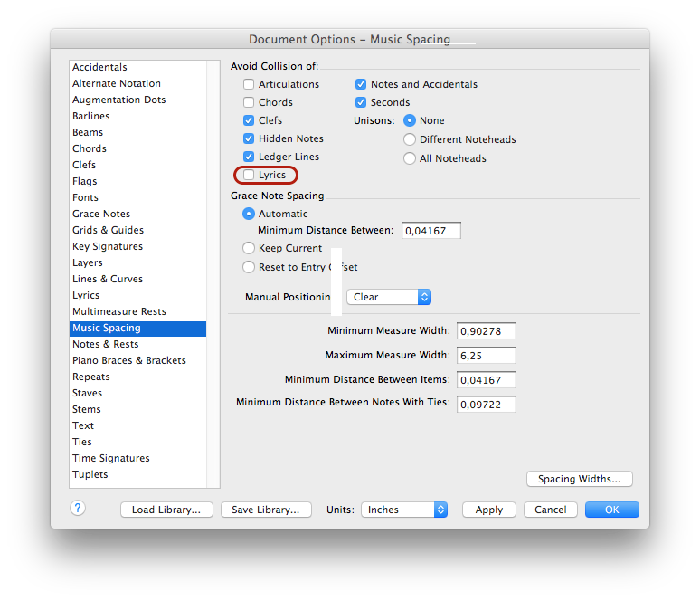
Task: Click in the Minimum Measure Width field
Action: [x=486, y=331]
